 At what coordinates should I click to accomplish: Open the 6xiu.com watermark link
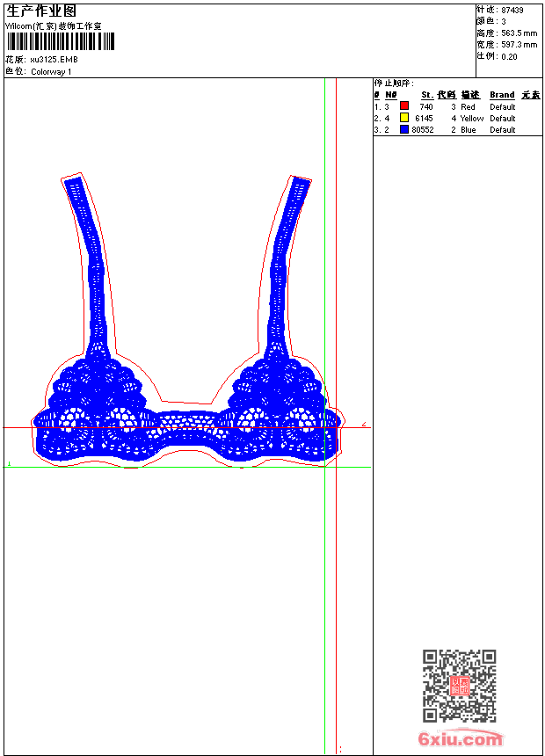(460, 739)
